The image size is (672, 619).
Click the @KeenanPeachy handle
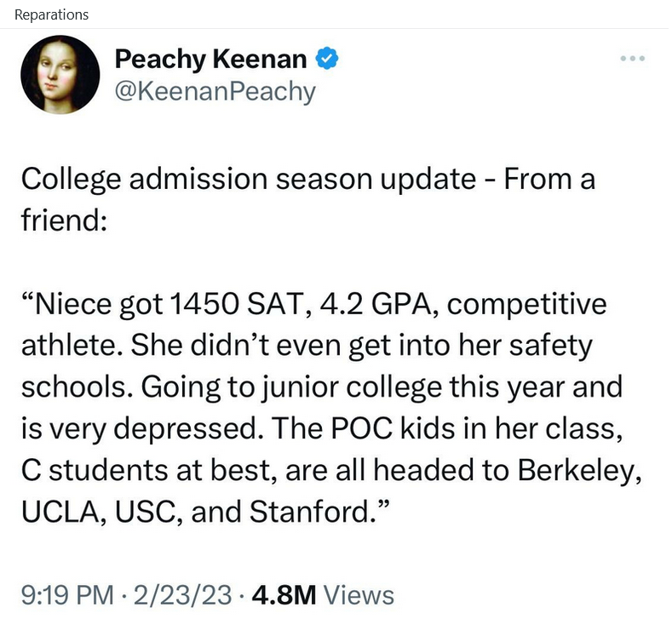[215, 90]
